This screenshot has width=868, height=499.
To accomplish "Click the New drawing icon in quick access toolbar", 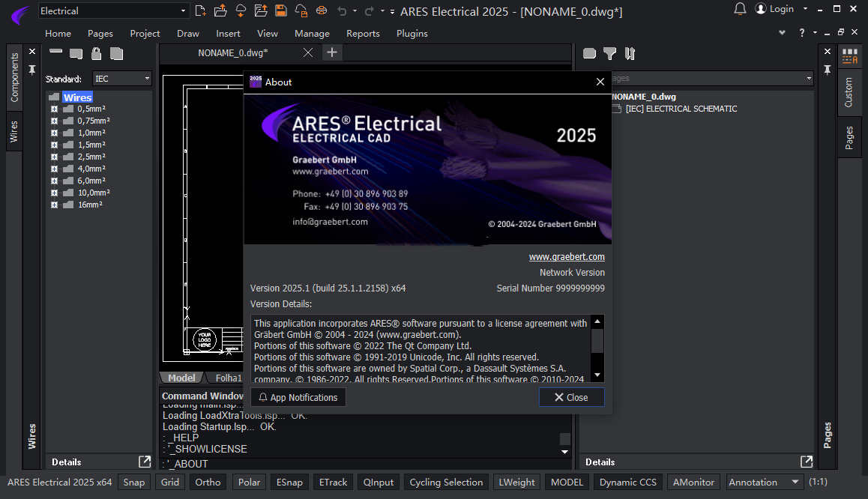I will 200,10.
